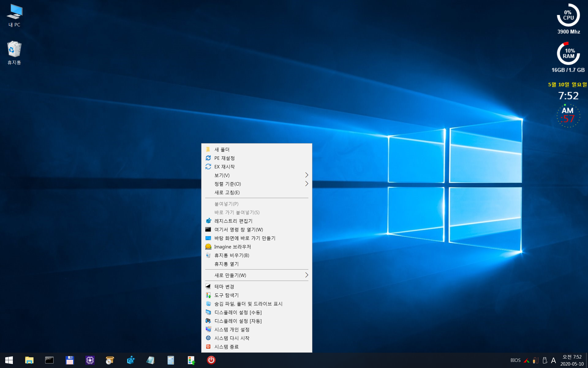This screenshot has height=368, width=588.
Task: Open the taskbar clock showing 오전 7:52
Action: (x=572, y=360)
